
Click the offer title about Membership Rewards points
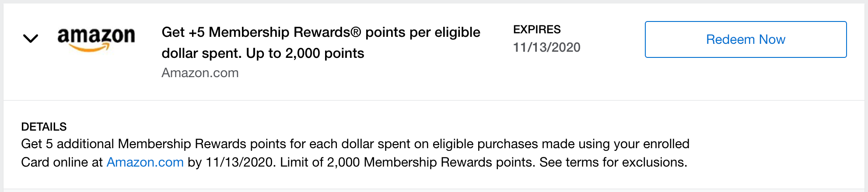321,32
